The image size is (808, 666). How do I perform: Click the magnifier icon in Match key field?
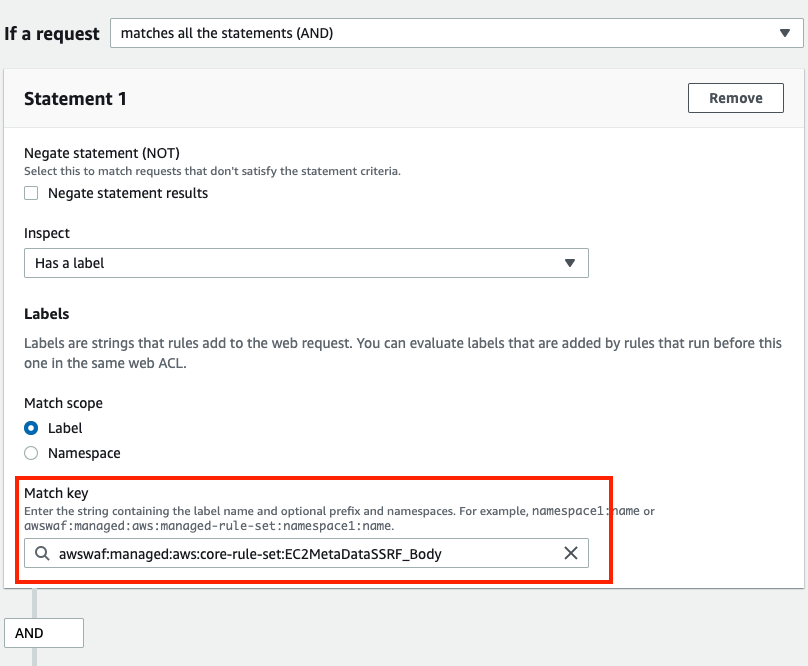click(42, 553)
